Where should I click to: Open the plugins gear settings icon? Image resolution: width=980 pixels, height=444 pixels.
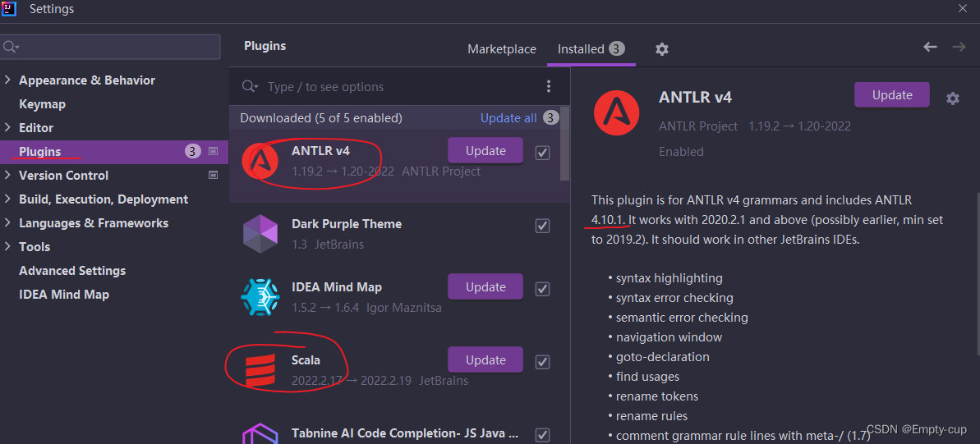coord(662,49)
